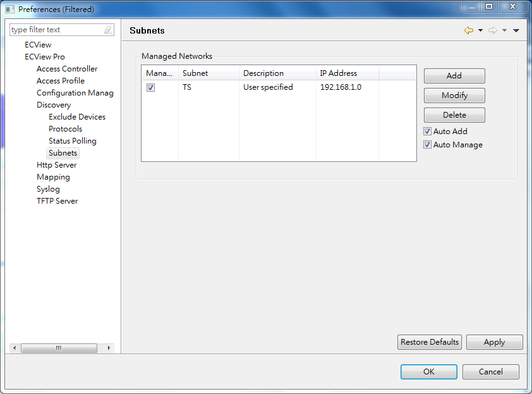This screenshot has height=394, width=532.
Task: Click the Managed column header
Action: 160,73
